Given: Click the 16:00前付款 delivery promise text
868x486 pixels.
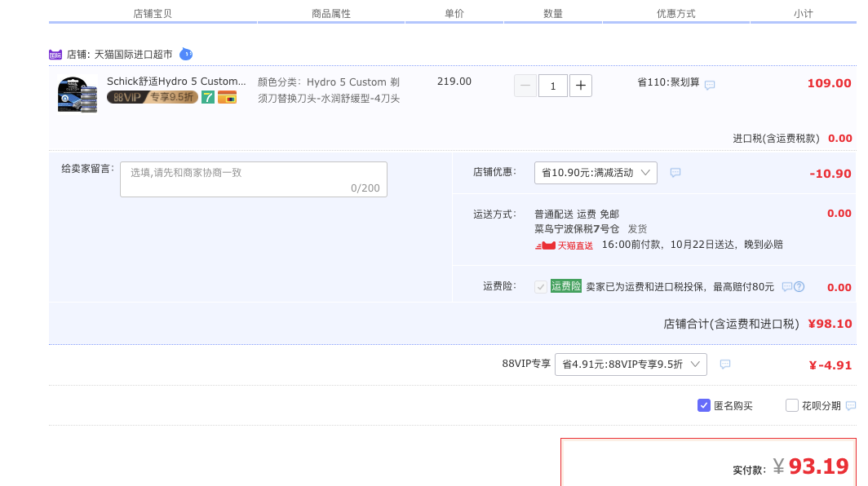Looking at the screenshot, I should [x=693, y=245].
